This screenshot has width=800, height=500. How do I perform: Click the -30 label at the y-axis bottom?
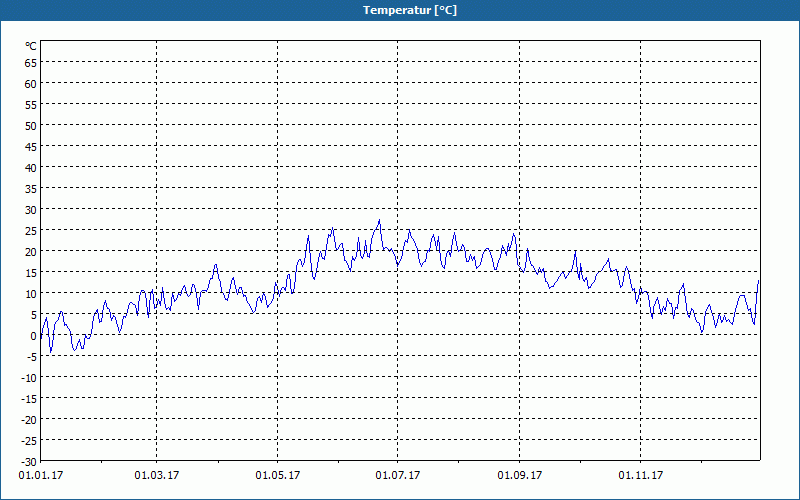click(x=29, y=461)
